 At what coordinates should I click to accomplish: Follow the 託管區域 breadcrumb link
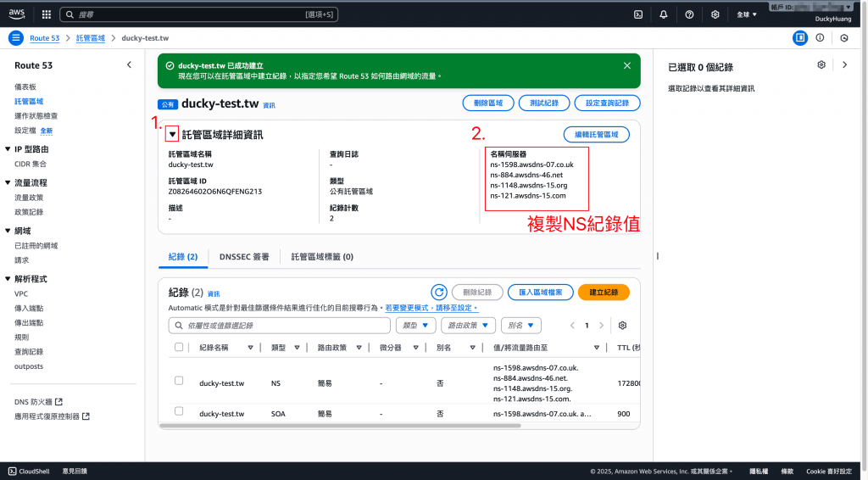[x=90, y=38]
